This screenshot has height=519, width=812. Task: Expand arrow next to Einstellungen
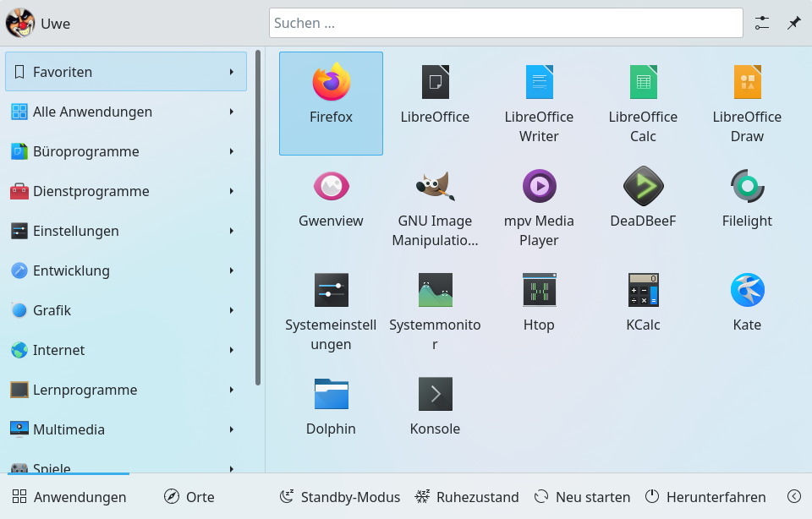point(232,231)
